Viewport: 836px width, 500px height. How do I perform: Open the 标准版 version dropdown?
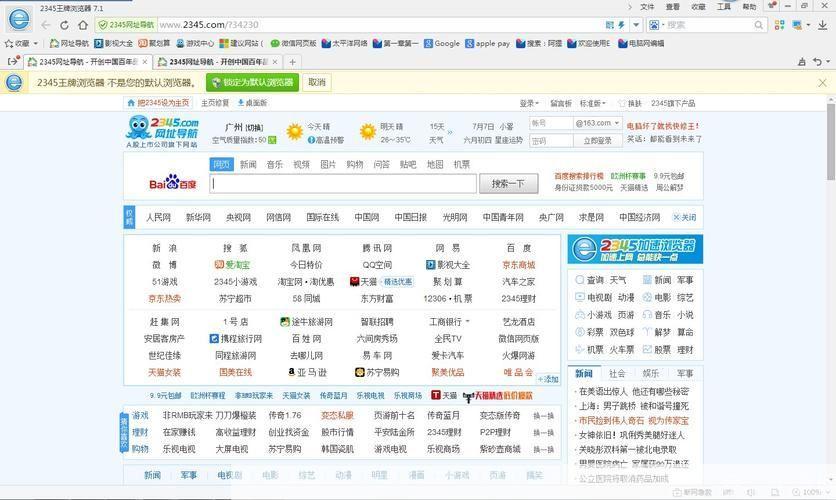(x=593, y=103)
